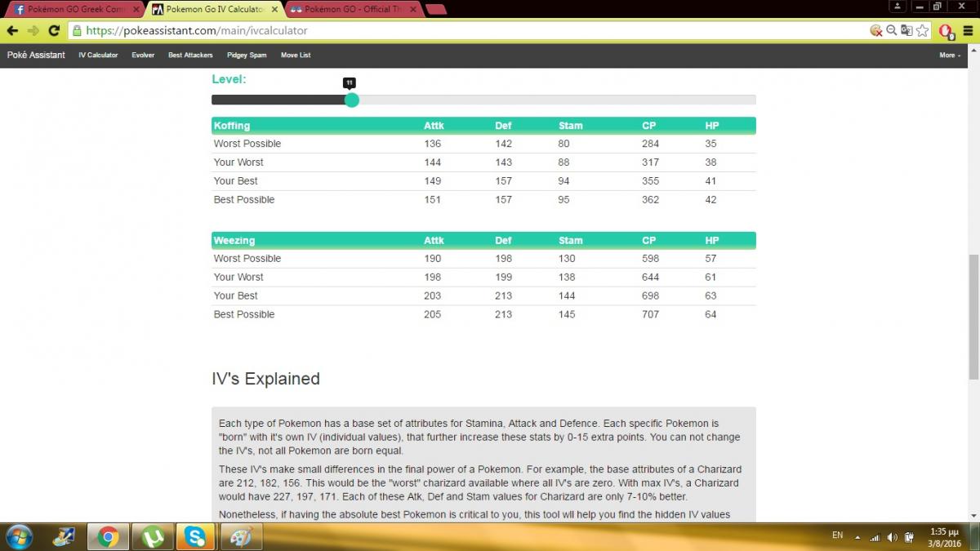Switch to Chrome in the taskbar
The width and height of the screenshot is (980, 551).
click(107, 537)
